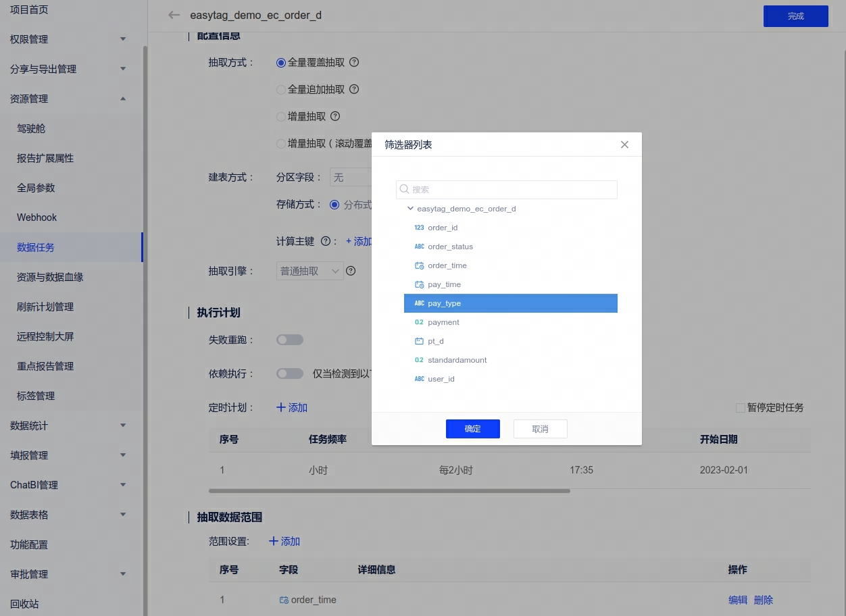
Task: Click the help icon beside 增量抽取
Action: [x=335, y=116]
